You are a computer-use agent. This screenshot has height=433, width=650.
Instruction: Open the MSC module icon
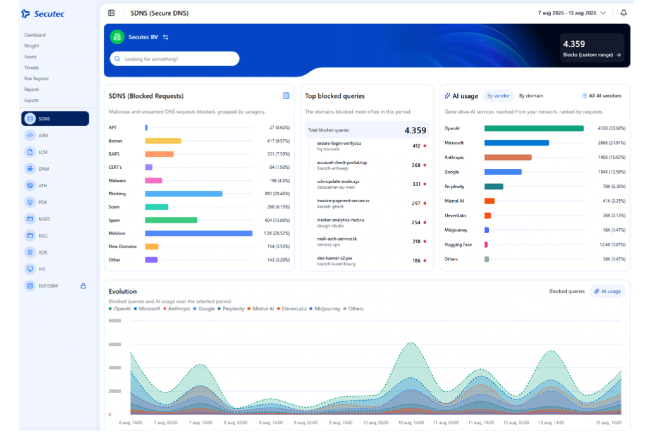point(30,235)
